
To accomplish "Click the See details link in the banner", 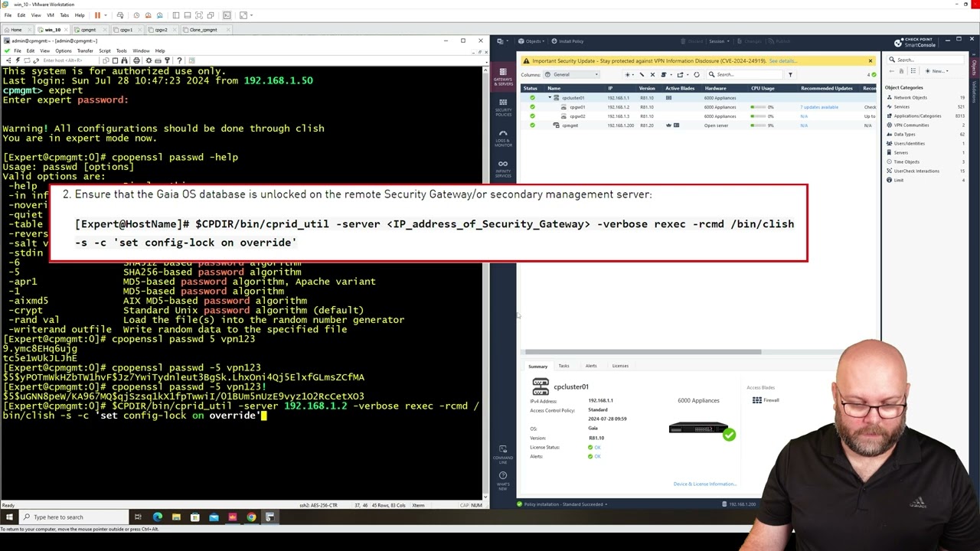I will pyautogui.click(x=782, y=61).
